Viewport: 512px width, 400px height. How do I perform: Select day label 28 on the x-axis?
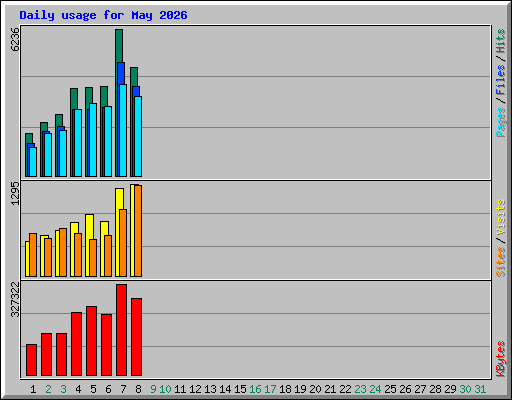coord(435,389)
